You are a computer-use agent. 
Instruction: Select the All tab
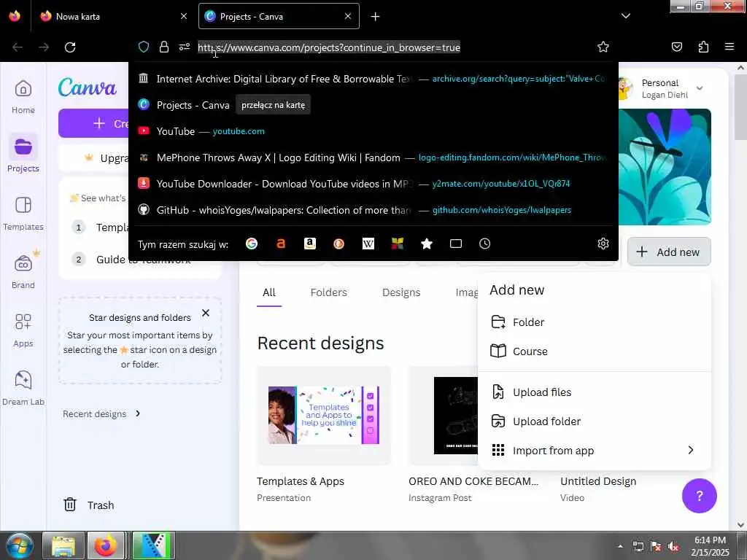268,292
